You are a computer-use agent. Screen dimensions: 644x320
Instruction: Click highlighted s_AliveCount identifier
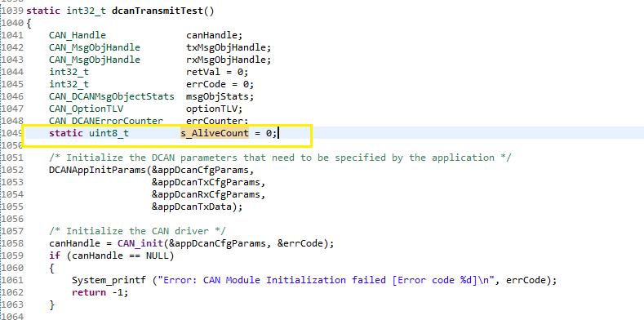[215, 133]
